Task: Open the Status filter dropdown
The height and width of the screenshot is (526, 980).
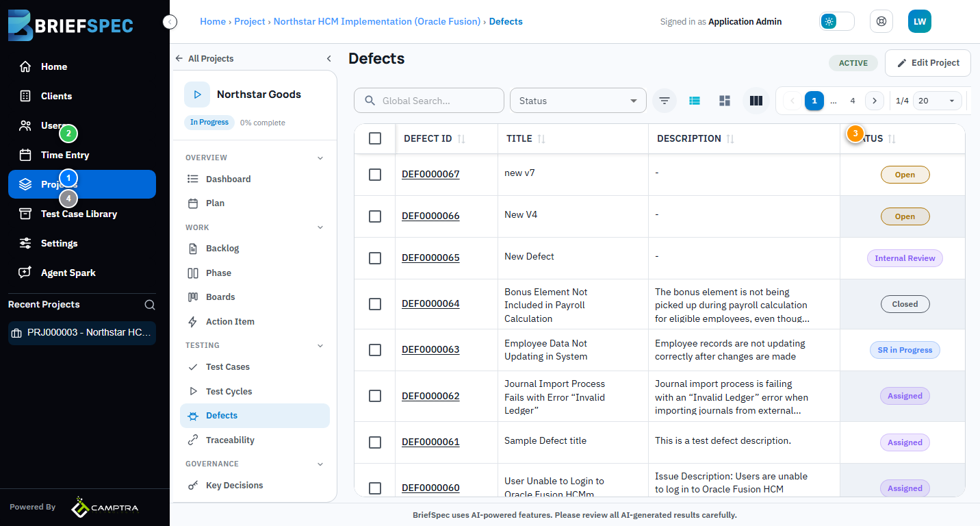Action: click(x=578, y=101)
